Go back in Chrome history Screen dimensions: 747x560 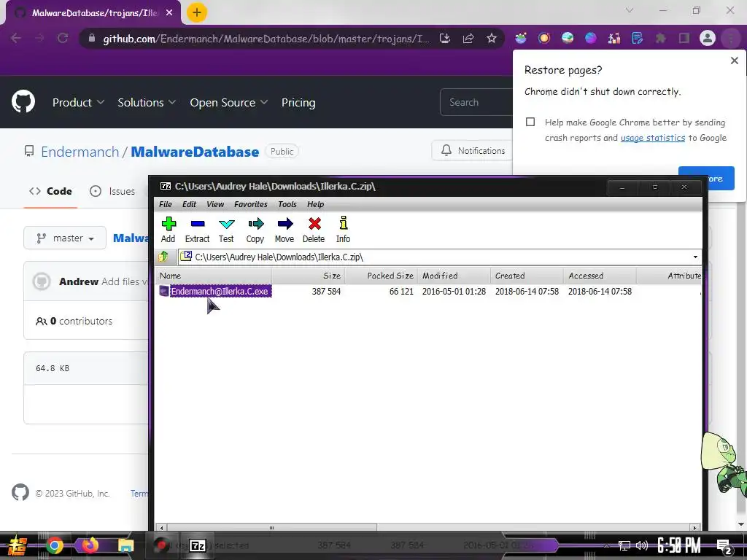(16, 38)
